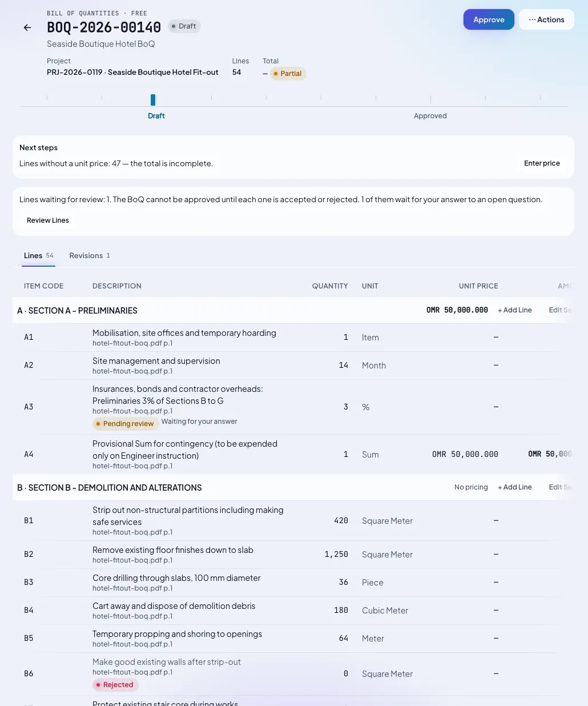
Task: Click B1 source hotel-fitout-boq.pdf p.1
Action: coord(132,532)
